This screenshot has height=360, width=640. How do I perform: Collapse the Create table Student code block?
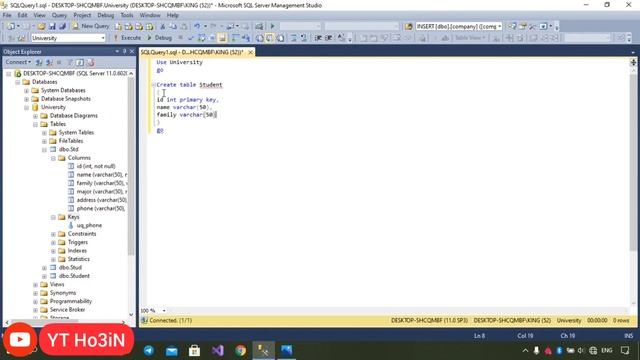[x=153, y=85]
